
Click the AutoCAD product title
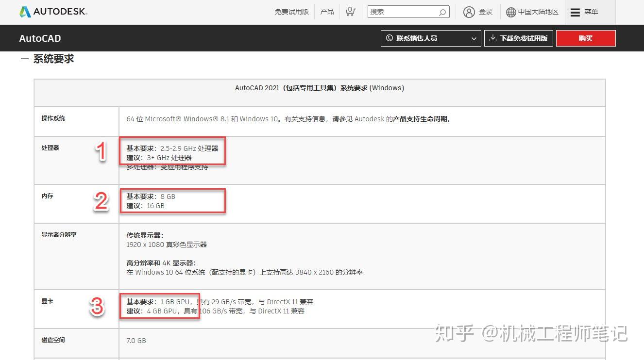(40, 38)
